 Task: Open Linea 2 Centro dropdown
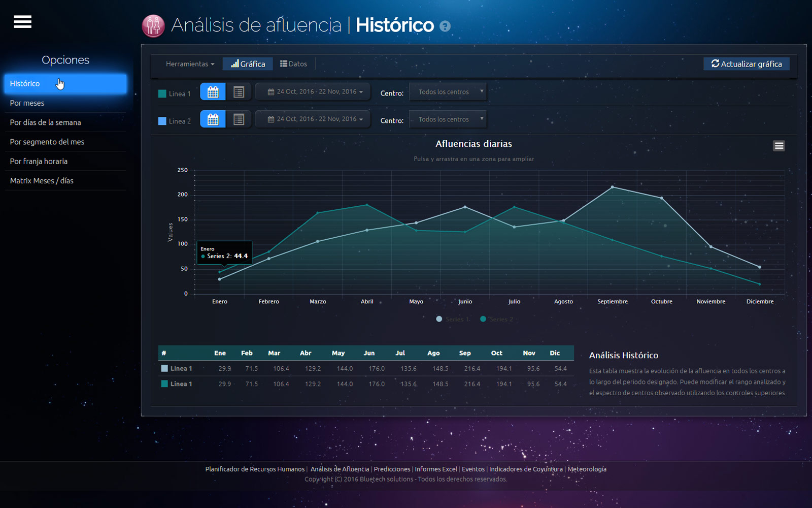pos(448,119)
